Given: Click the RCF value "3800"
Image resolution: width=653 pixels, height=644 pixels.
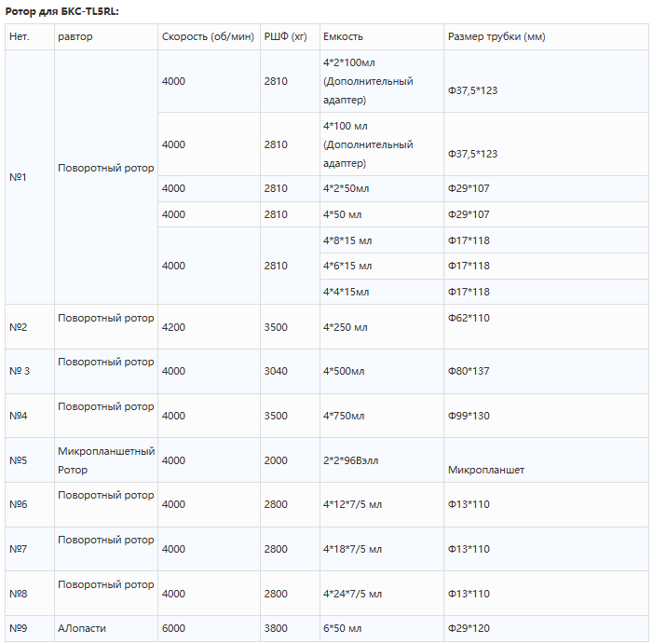Looking at the screenshot, I should (276, 628).
